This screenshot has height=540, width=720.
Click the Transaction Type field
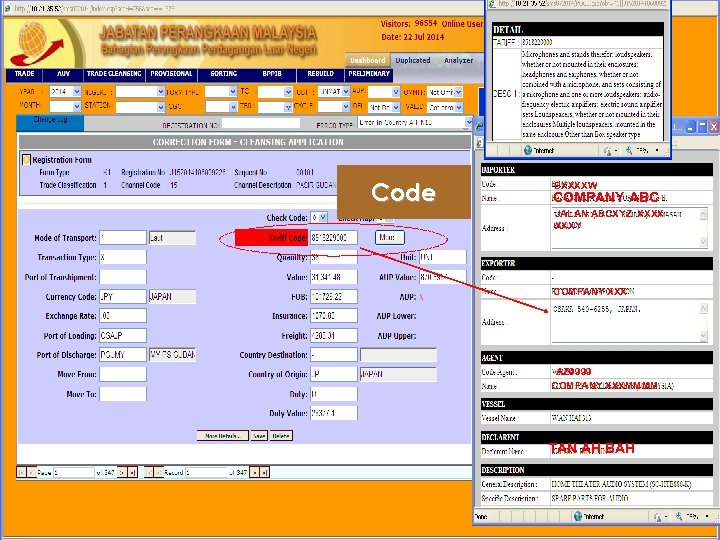pyautogui.click(x=123, y=257)
